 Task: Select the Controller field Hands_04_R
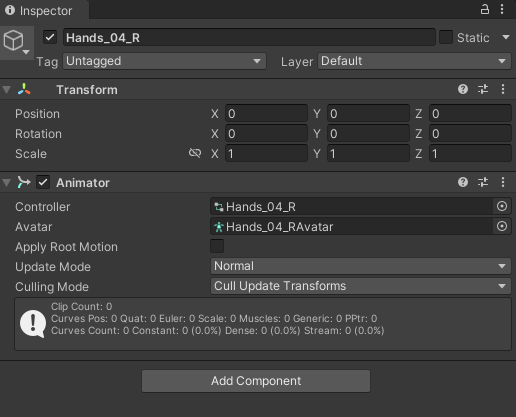point(352,207)
